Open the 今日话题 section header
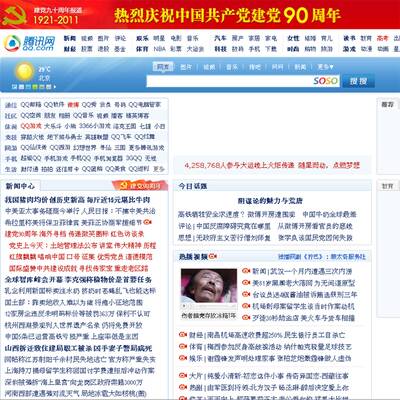This screenshot has height=400, width=400. click(x=193, y=186)
